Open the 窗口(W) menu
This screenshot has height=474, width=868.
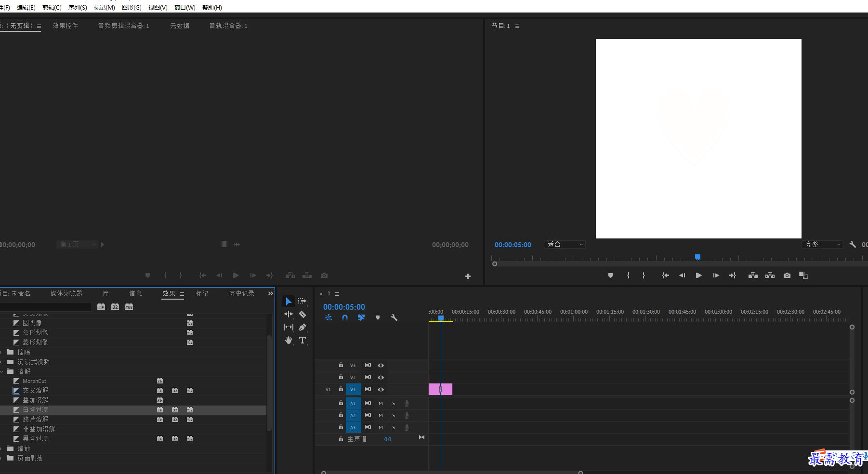[x=185, y=7]
